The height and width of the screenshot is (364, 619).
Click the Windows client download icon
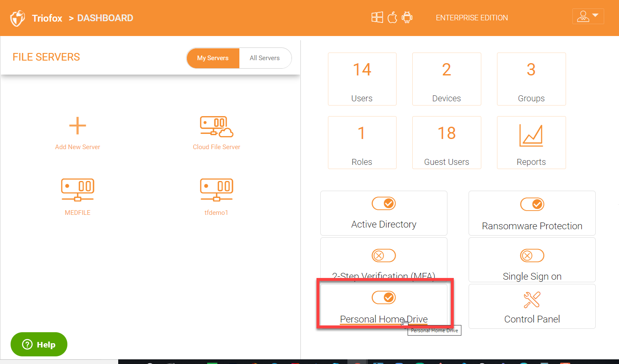pyautogui.click(x=377, y=17)
